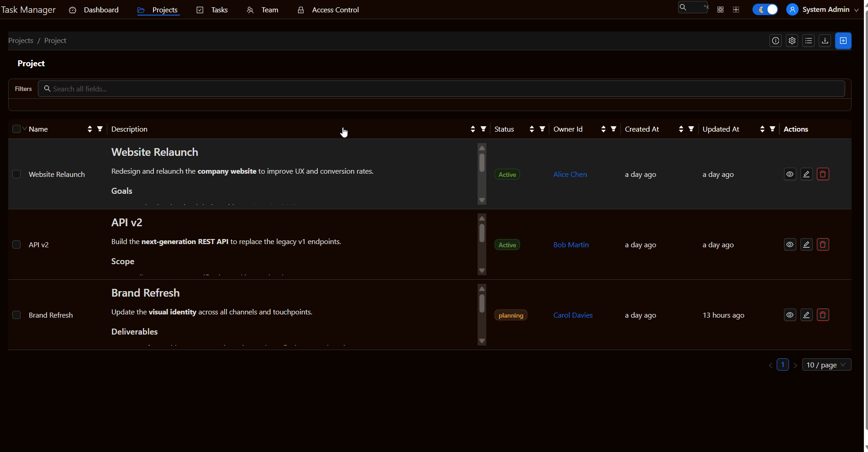
Task: Check the select-all rows checkbox
Action: coord(16,129)
